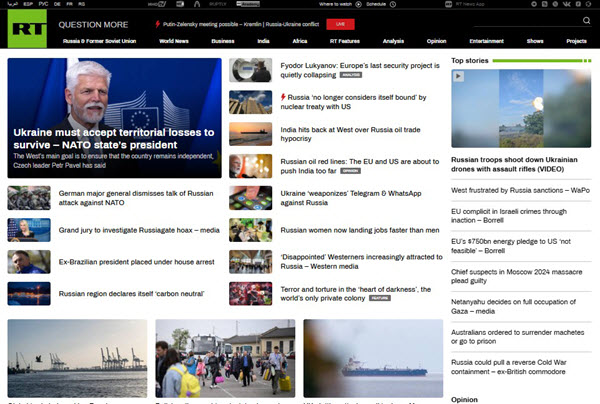
Task: Click the photo of travelers with luggage
Action: pos(225,358)
